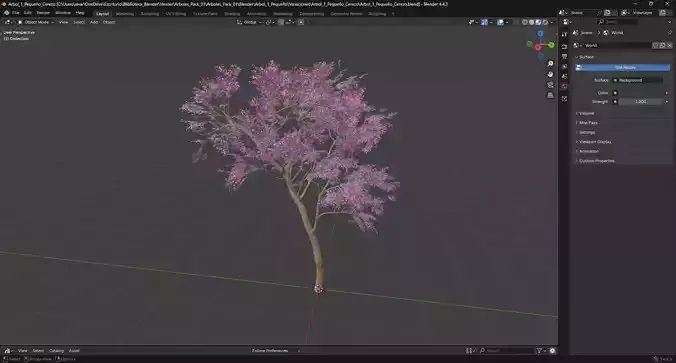Click the Blender logo menu icon
Screen dimensions: 676x363
[6, 13]
